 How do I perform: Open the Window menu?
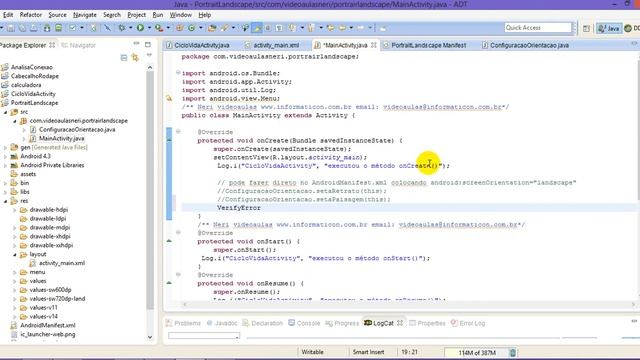click(x=180, y=15)
